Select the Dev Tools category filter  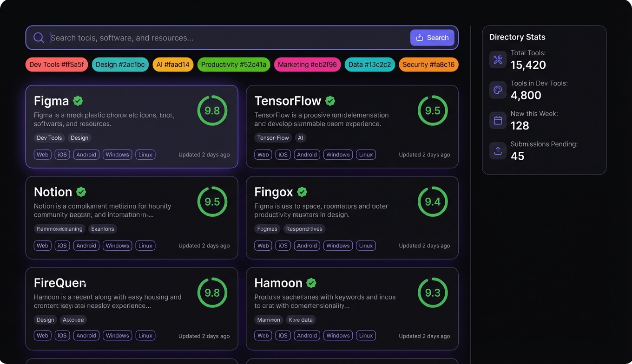click(x=57, y=65)
